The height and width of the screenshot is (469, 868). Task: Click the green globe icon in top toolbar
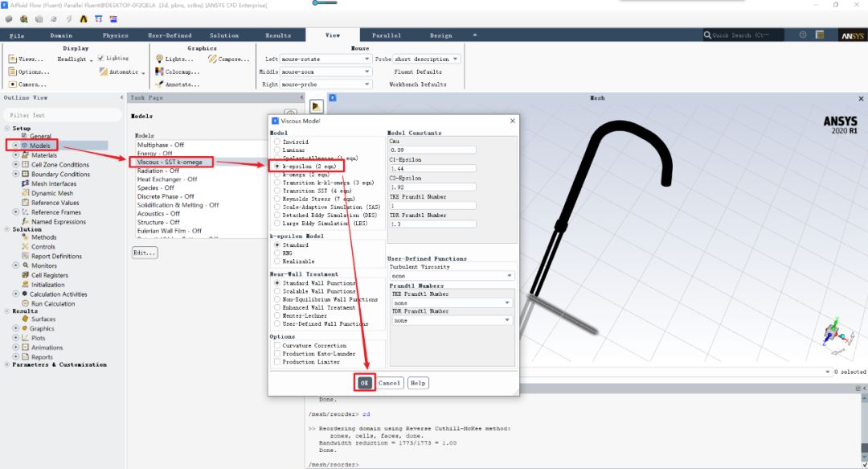(x=24, y=19)
